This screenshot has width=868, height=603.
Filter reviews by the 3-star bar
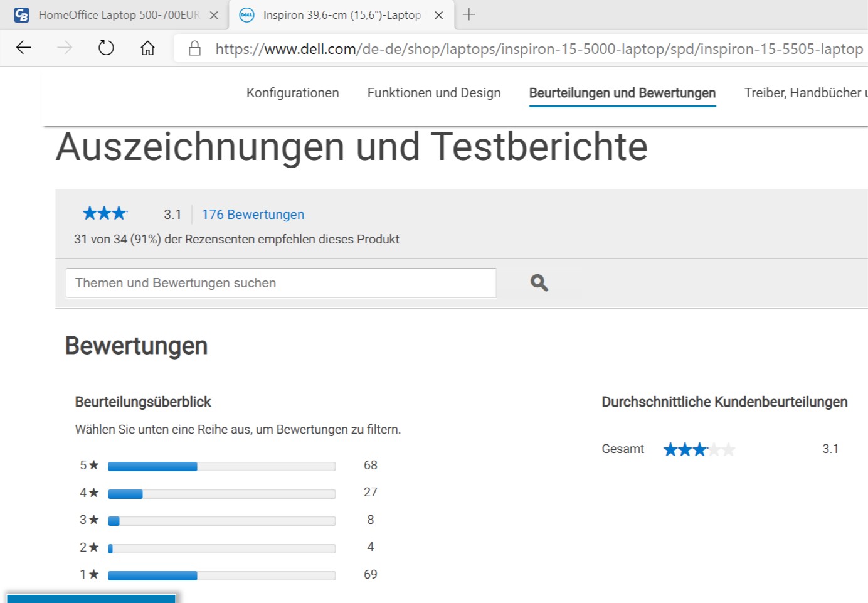point(221,521)
